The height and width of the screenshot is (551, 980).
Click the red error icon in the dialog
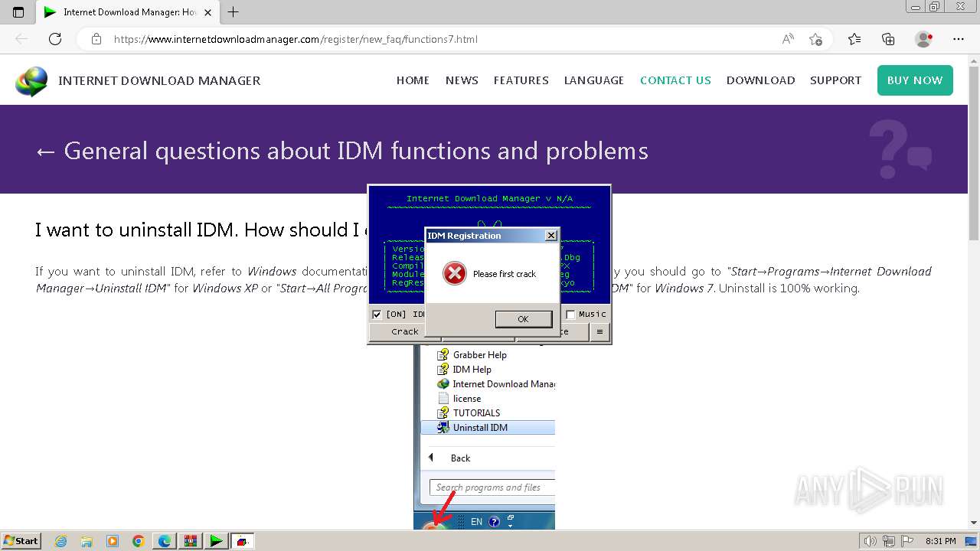point(455,273)
